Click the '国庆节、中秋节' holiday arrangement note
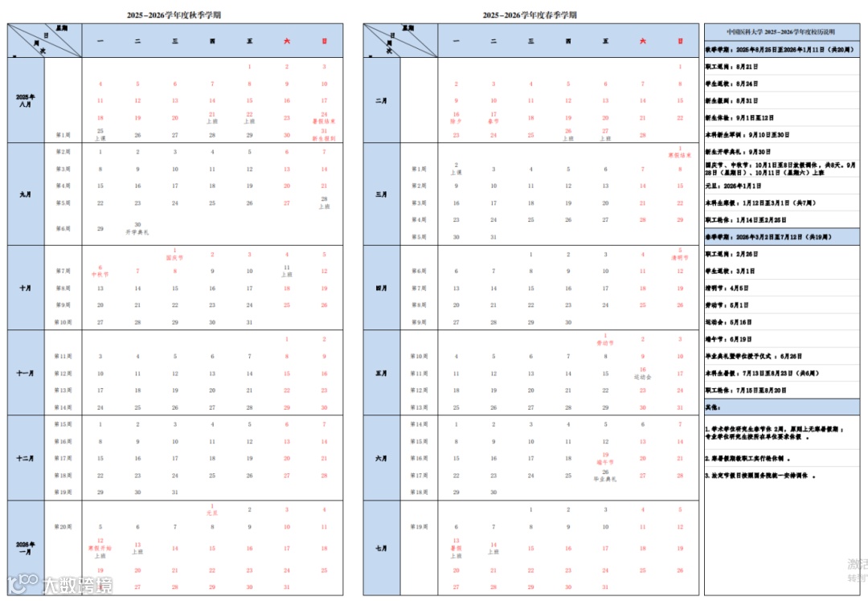 click(780, 168)
